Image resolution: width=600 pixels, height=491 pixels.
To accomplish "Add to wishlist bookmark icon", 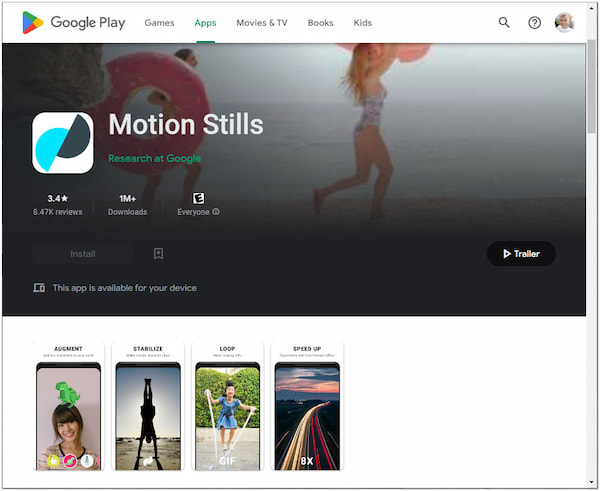I will (x=158, y=253).
